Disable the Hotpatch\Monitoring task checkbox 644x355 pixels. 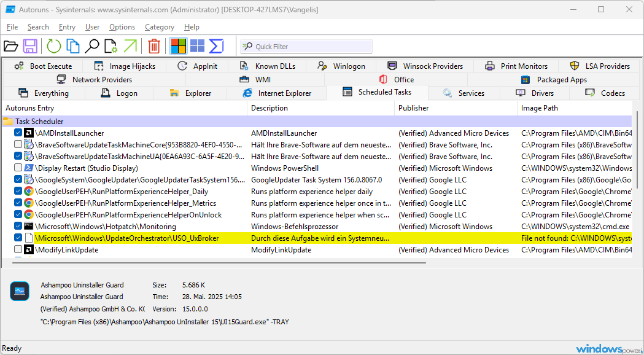[x=18, y=226]
